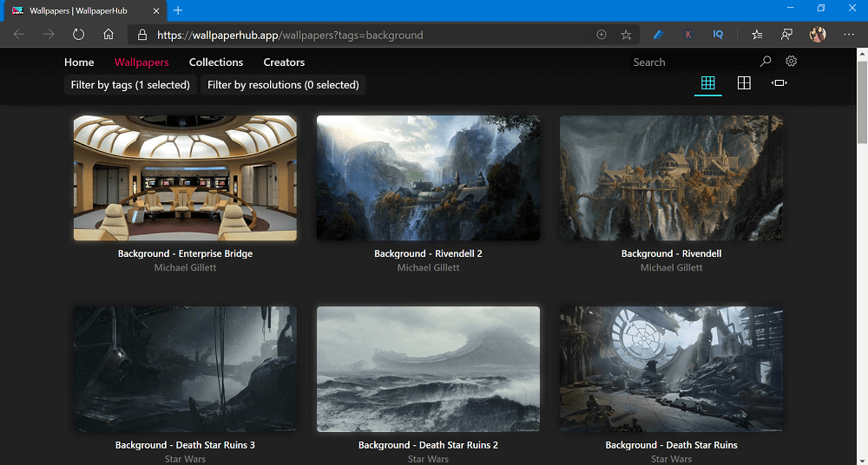
Task: Open Creators navigation item
Action: tap(284, 62)
